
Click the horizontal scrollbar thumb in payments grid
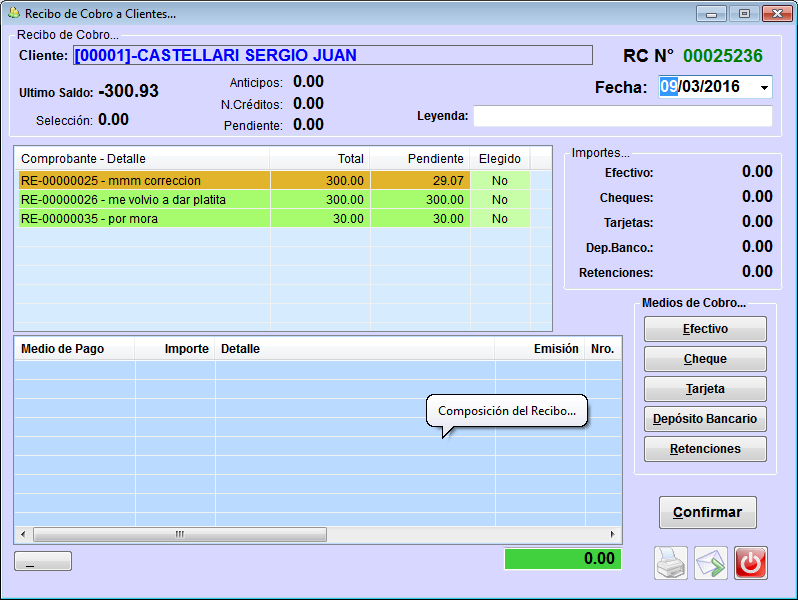click(x=180, y=534)
